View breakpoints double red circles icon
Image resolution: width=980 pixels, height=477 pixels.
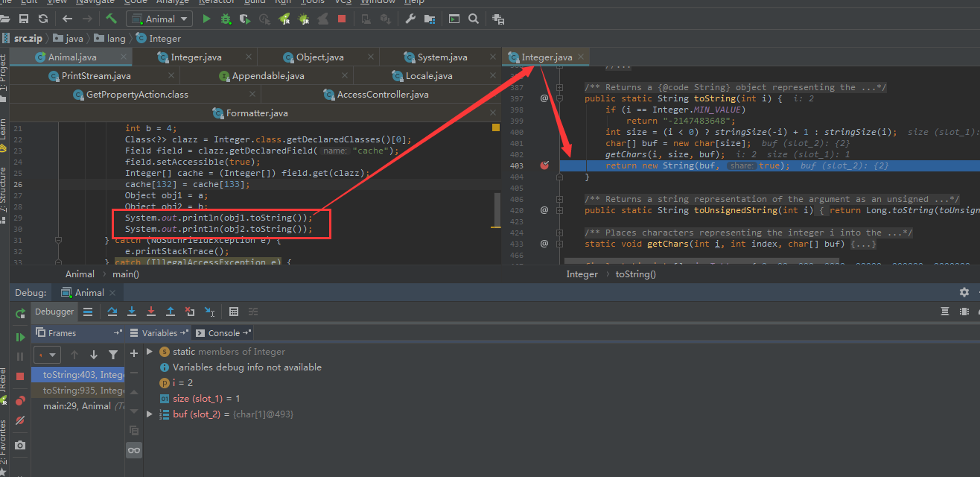20,400
